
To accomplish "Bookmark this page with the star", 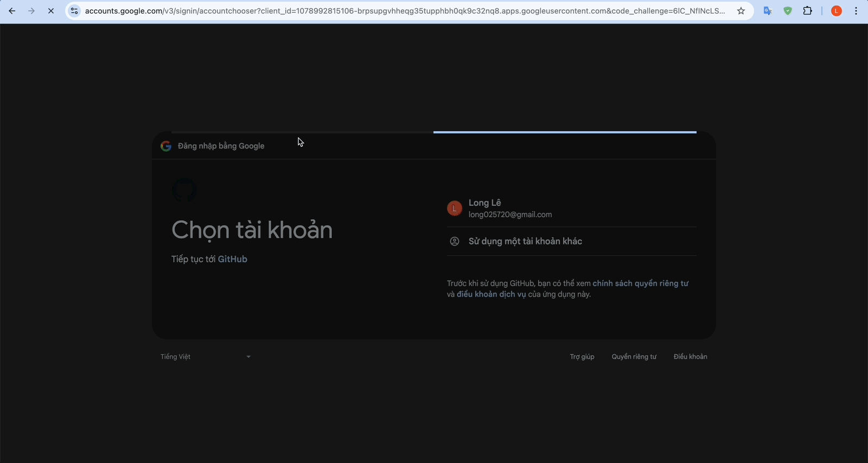I will click(x=741, y=11).
